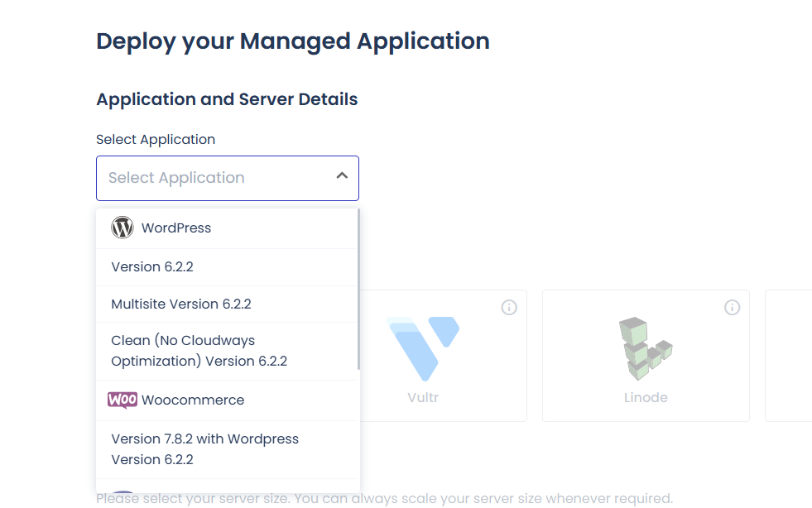The image size is (812, 508).
Task: Click the Woocommerce logo icon
Action: click(123, 400)
